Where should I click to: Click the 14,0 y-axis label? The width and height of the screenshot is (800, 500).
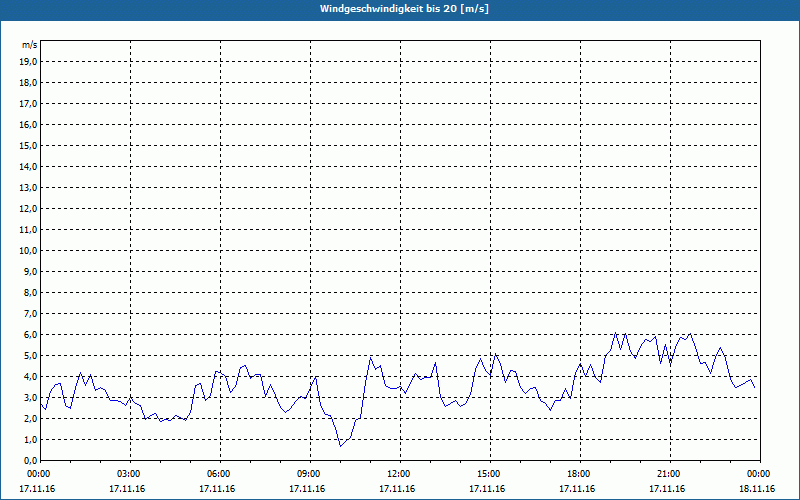pos(28,166)
